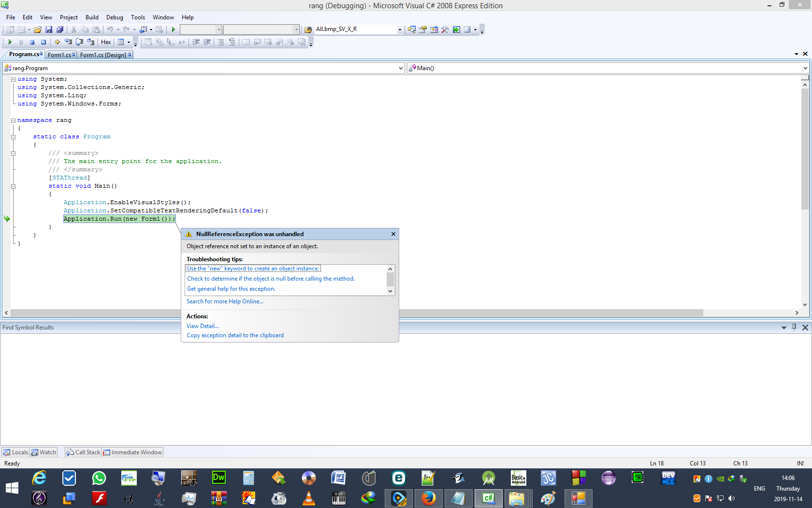
Task: Open the rang.Program class dropdown
Action: point(203,68)
